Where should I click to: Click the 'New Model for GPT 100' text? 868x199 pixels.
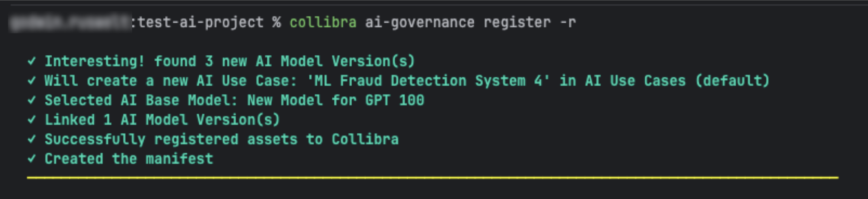coord(336,100)
